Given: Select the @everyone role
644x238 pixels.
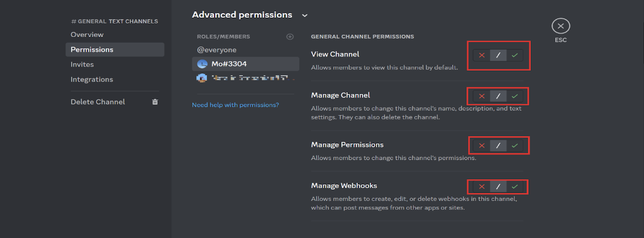Looking at the screenshot, I should [216, 50].
